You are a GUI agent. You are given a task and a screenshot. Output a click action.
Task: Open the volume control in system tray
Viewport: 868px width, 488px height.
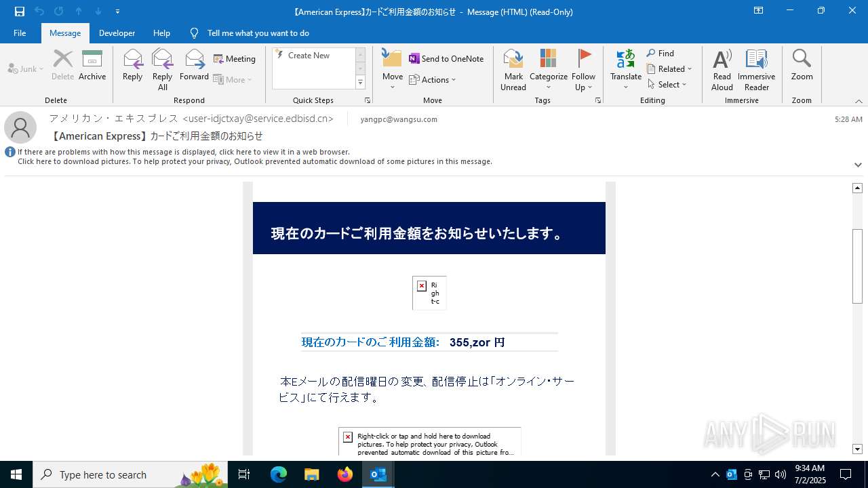[x=780, y=474]
